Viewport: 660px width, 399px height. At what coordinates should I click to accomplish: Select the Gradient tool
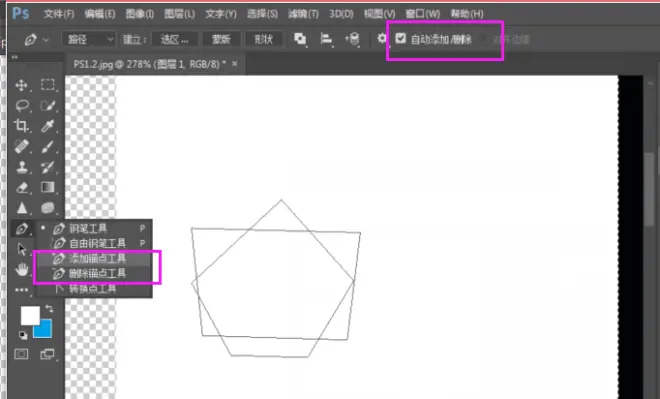tap(48, 187)
